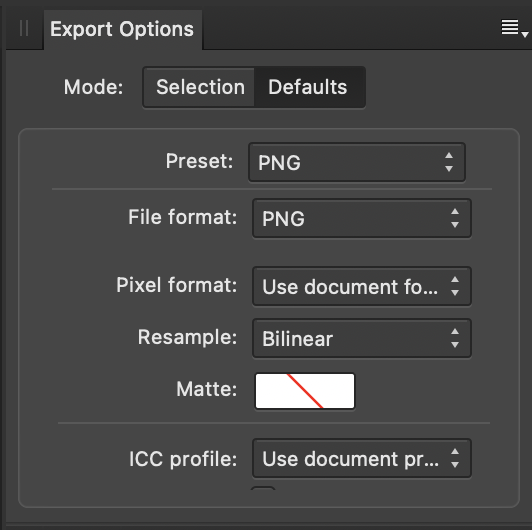532x530 pixels.
Task: Select the Export Options tab
Action: click(x=122, y=29)
